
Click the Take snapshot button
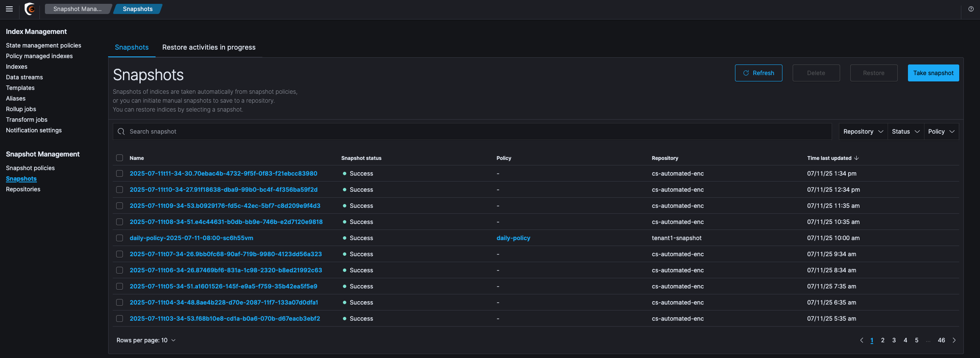[x=933, y=73]
